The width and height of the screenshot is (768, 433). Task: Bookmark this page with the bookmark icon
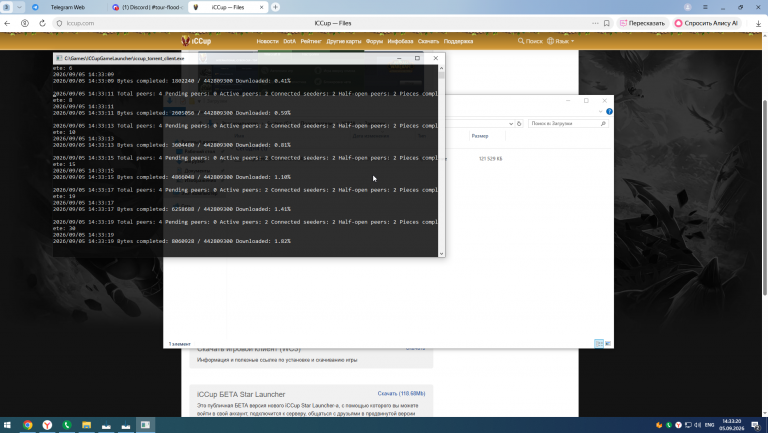pos(606,23)
